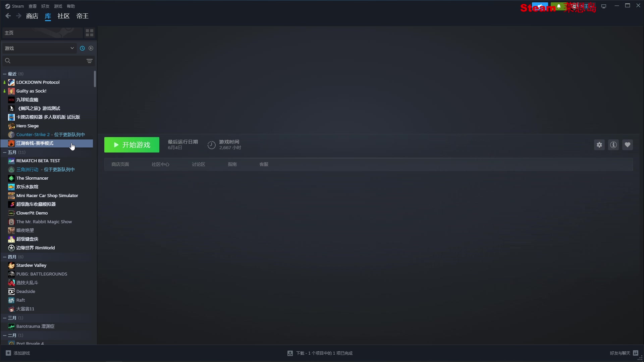This screenshot has width=644, height=362.
Task: Open the 查看 menu
Action: [33, 6]
